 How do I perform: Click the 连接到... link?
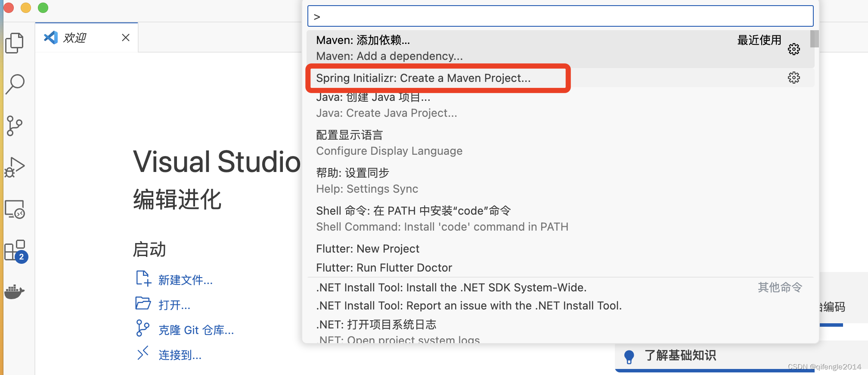tap(180, 355)
